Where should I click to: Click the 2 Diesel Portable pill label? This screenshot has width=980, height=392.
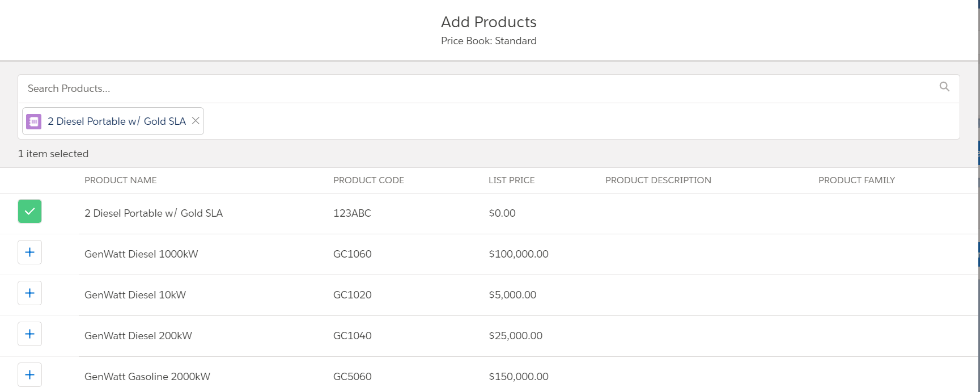(x=117, y=121)
